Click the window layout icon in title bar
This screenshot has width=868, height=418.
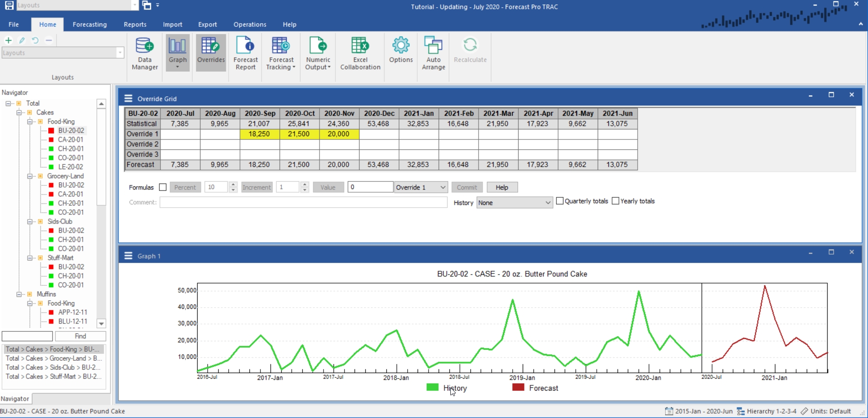146,5
